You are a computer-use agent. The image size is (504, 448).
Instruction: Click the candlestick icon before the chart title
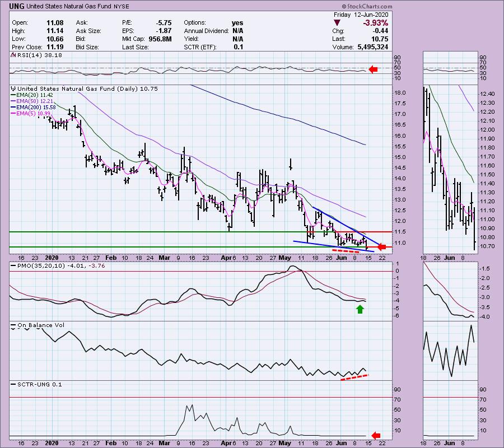13,88
